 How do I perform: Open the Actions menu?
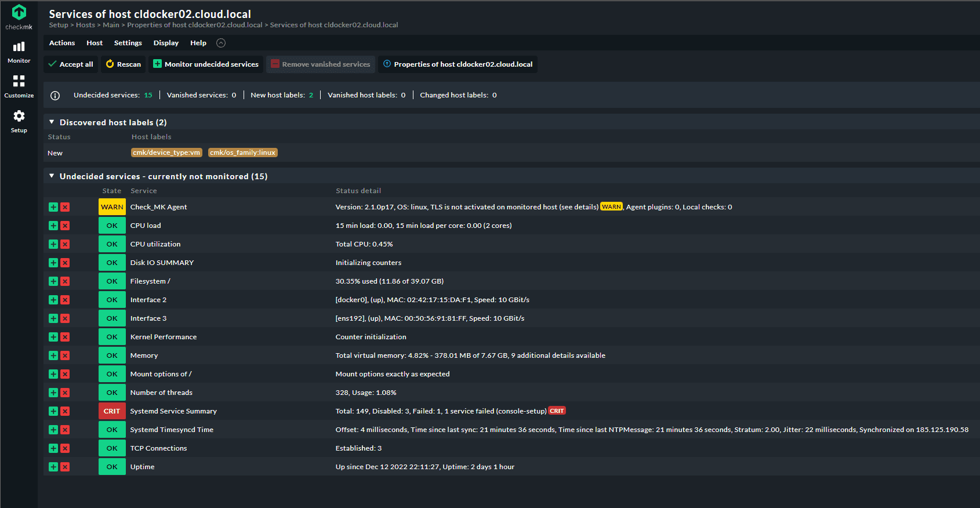coord(62,43)
